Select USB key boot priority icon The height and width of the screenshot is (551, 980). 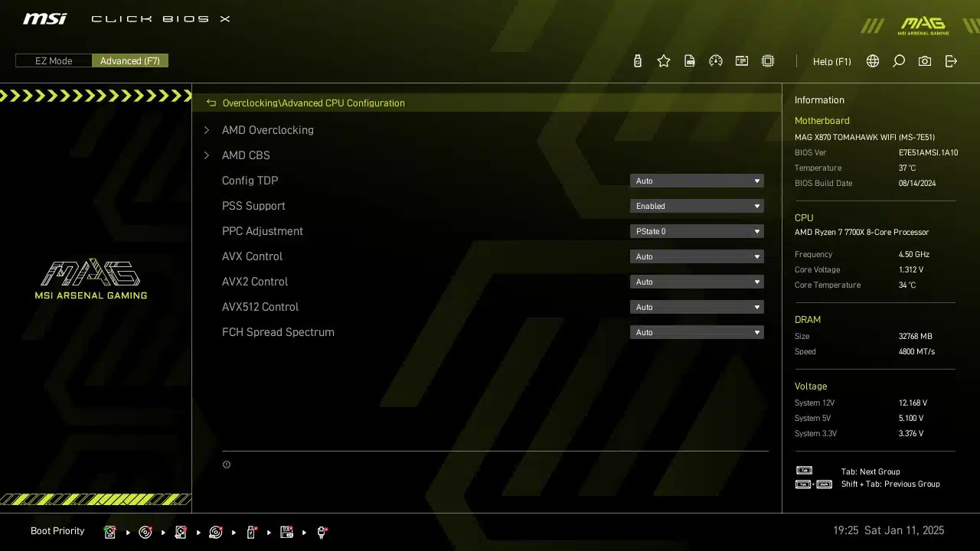pyautogui.click(x=251, y=532)
